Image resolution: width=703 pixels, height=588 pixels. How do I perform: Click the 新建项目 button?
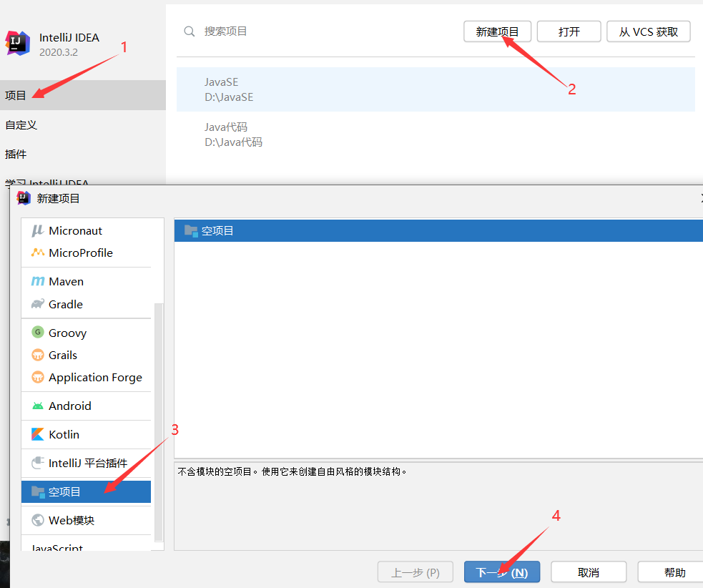pyautogui.click(x=497, y=32)
